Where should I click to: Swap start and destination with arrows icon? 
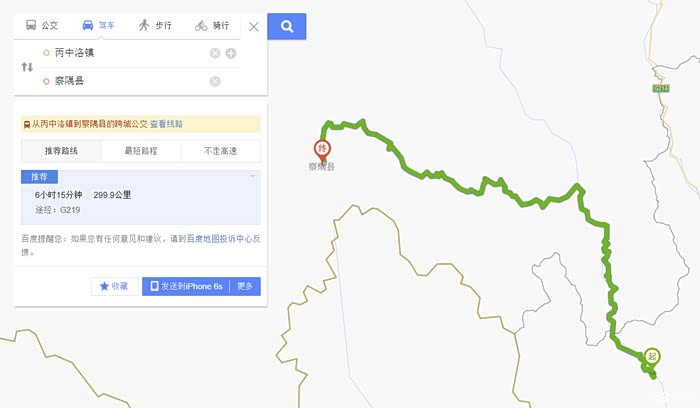tap(27, 67)
